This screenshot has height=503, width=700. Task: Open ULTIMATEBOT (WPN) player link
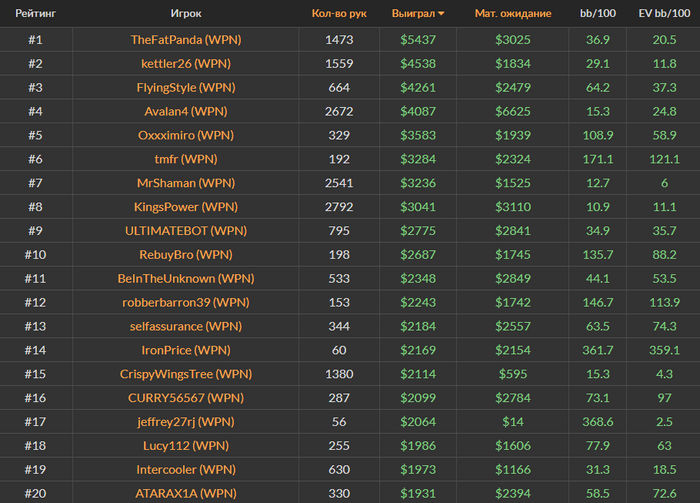pos(186,231)
